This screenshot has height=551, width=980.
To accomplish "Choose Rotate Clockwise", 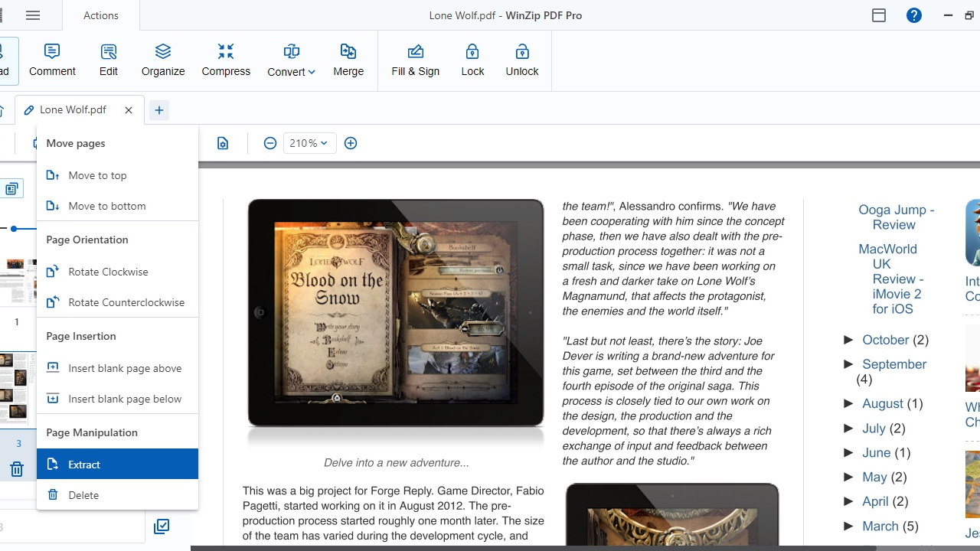I will click(117, 272).
